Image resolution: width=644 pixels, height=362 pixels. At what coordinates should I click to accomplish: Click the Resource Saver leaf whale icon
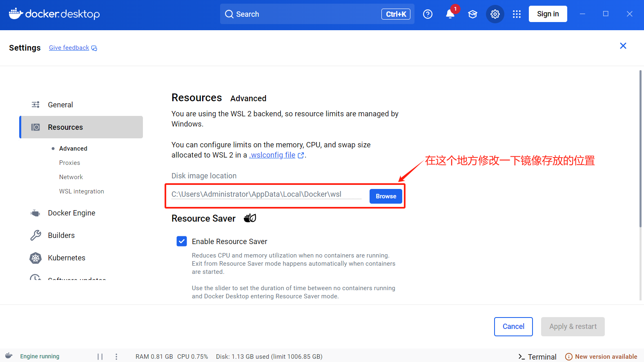click(250, 218)
